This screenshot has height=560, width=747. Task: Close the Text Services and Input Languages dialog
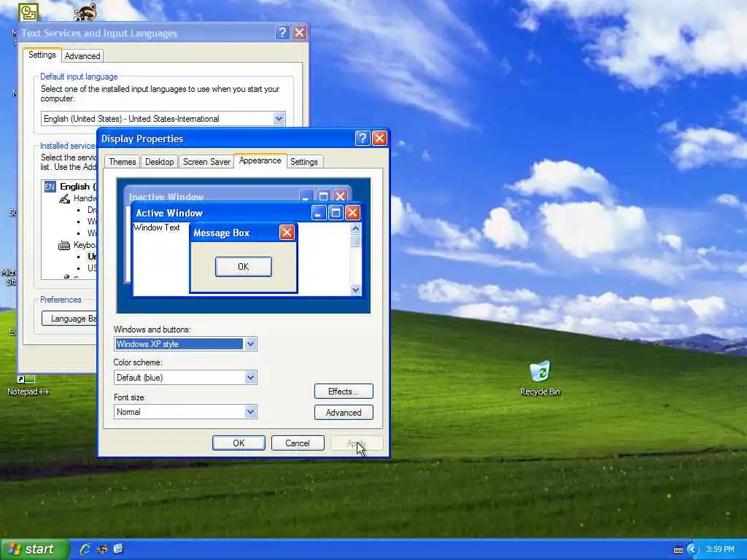click(x=299, y=33)
